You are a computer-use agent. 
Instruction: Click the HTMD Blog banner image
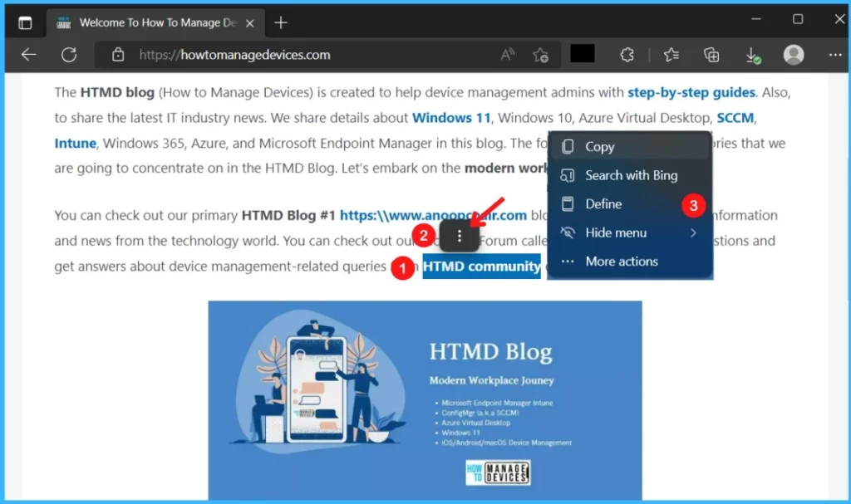point(425,400)
